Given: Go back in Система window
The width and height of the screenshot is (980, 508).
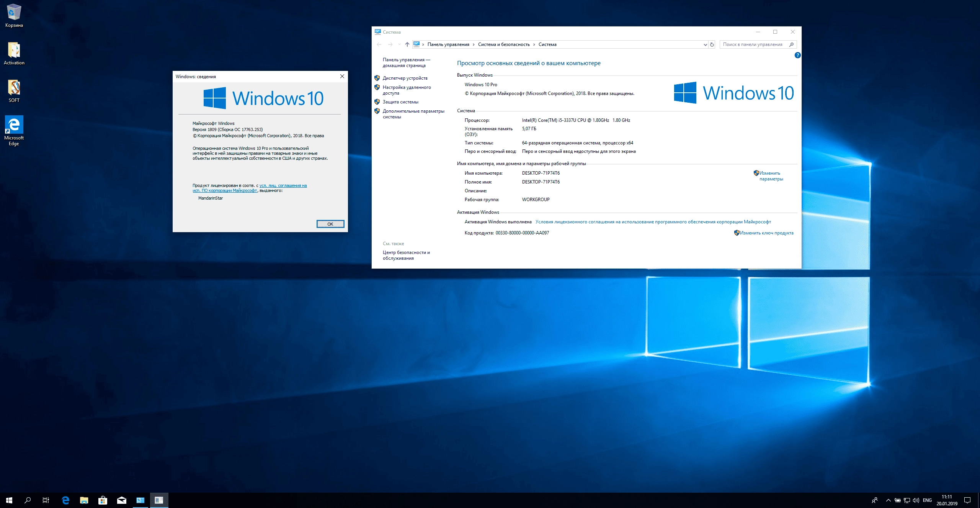Looking at the screenshot, I should click(x=379, y=44).
